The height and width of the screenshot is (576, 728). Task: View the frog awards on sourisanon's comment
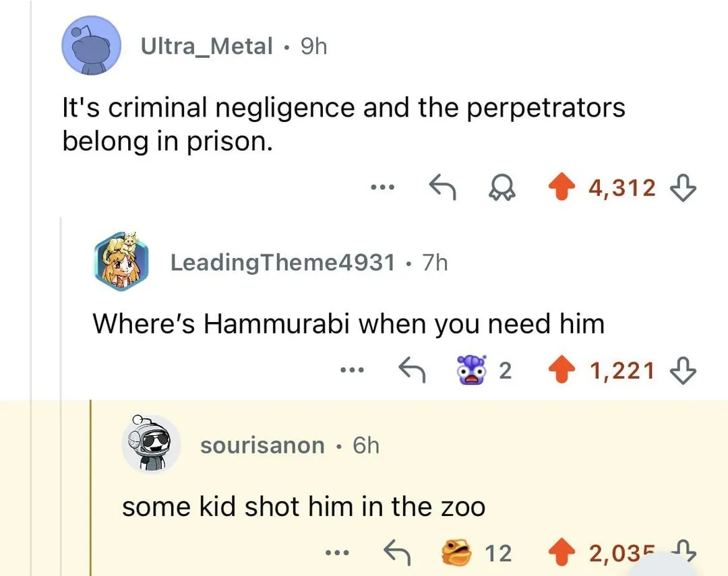(x=477, y=552)
